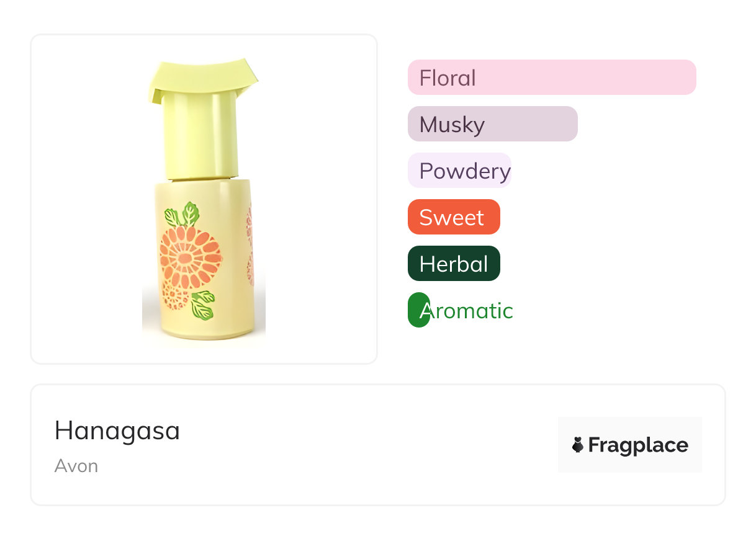Click the Aromatic accord label text
This screenshot has width=756, height=536.
pos(466,310)
